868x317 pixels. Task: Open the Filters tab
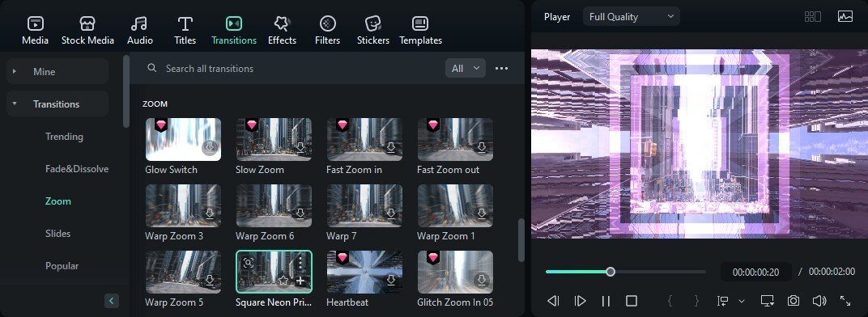pos(327,31)
